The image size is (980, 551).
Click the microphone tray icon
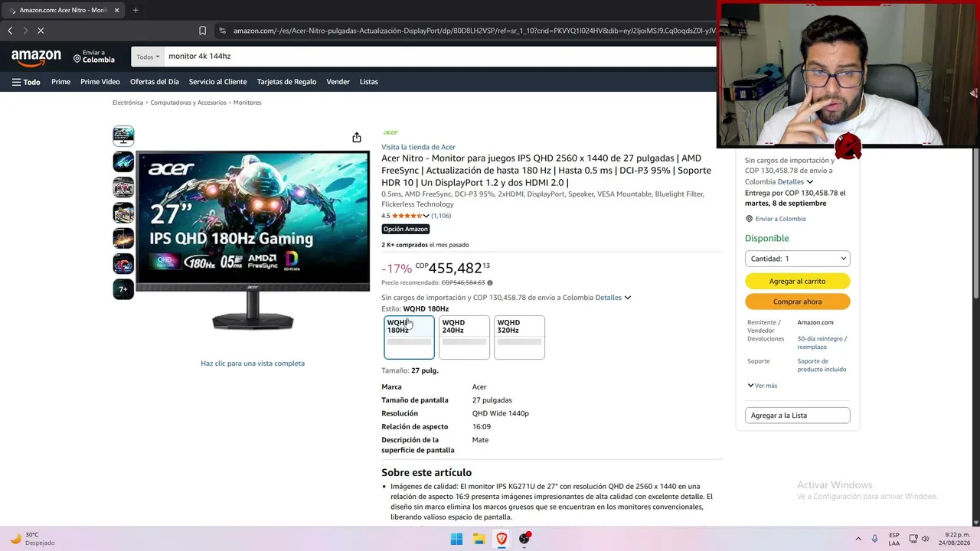(875, 539)
